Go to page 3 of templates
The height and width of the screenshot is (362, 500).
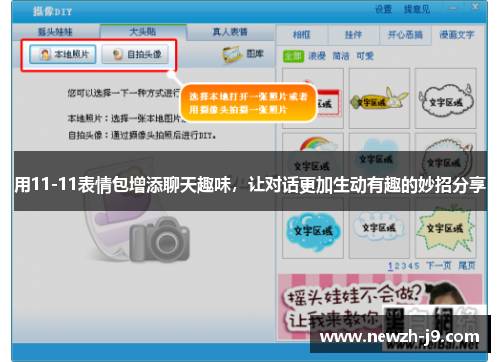coord(403,266)
